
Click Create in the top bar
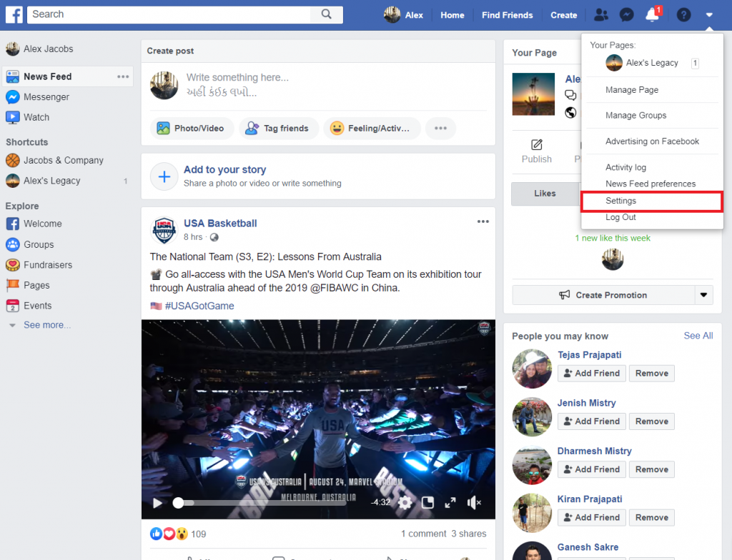pyautogui.click(x=563, y=15)
